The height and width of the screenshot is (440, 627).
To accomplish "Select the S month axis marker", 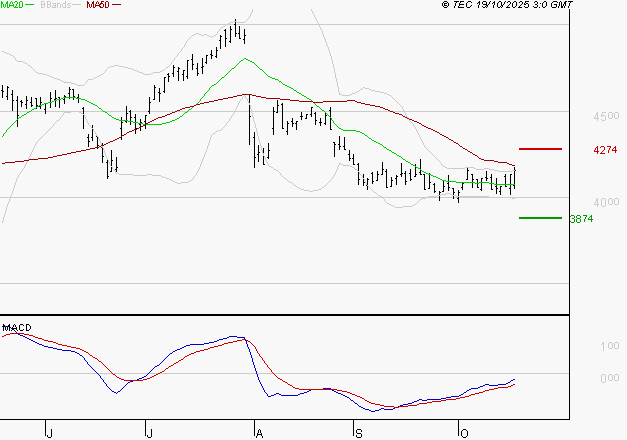I will pyautogui.click(x=359, y=432).
